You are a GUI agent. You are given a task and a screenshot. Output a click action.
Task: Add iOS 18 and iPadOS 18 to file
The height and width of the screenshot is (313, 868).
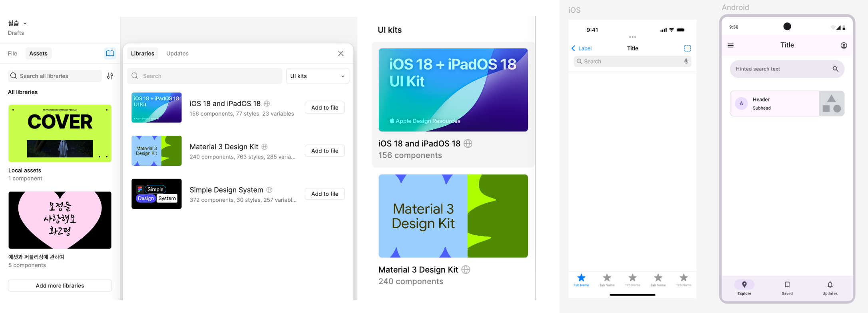click(325, 108)
